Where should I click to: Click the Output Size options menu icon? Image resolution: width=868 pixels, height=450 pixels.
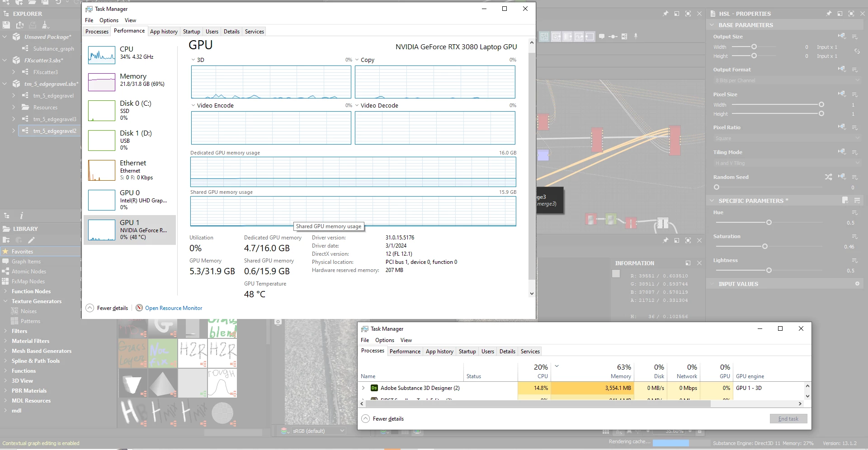[855, 37]
